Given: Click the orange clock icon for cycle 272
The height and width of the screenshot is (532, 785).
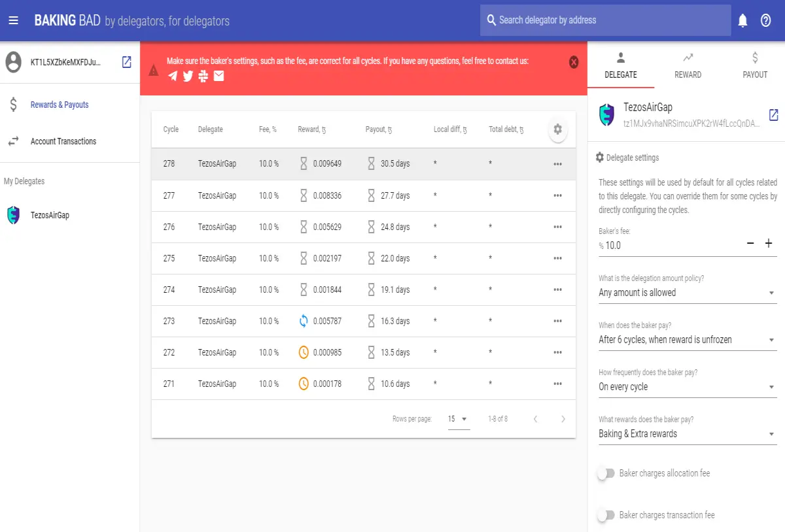Looking at the screenshot, I should click(304, 352).
